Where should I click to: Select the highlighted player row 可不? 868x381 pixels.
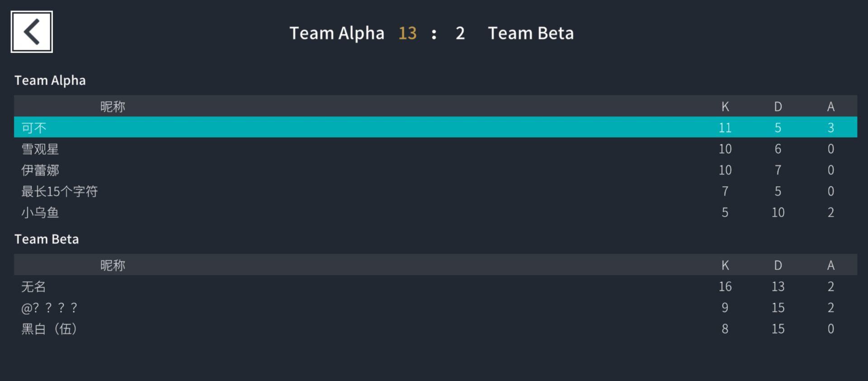(x=34, y=128)
